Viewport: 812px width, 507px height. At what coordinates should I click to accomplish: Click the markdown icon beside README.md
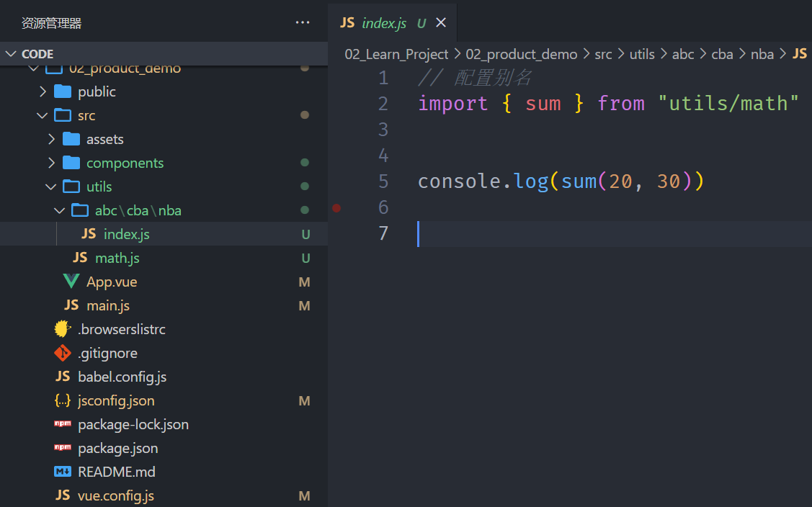pos(63,472)
